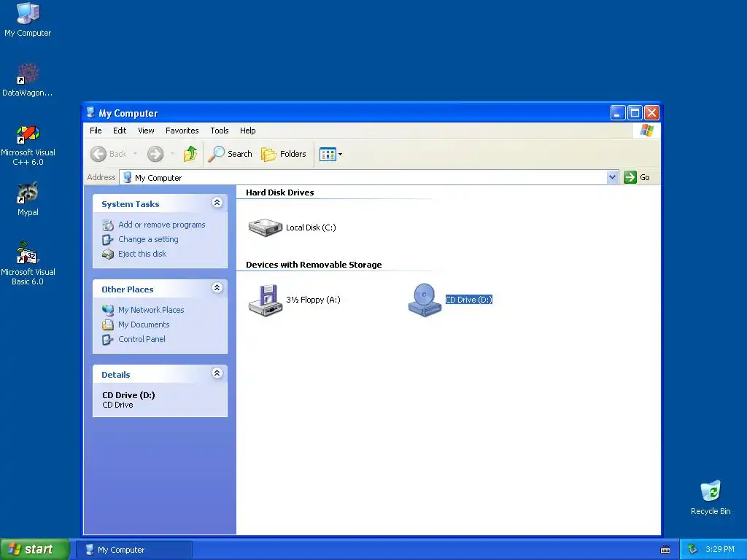Open the Forward history dropdown arrow
The height and width of the screenshot is (560, 747).
coord(172,154)
